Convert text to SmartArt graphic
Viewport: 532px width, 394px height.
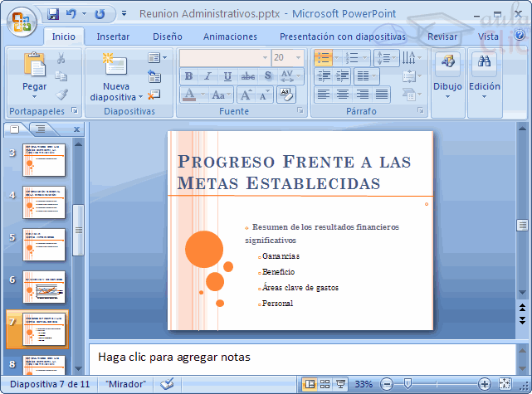tap(412, 95)
